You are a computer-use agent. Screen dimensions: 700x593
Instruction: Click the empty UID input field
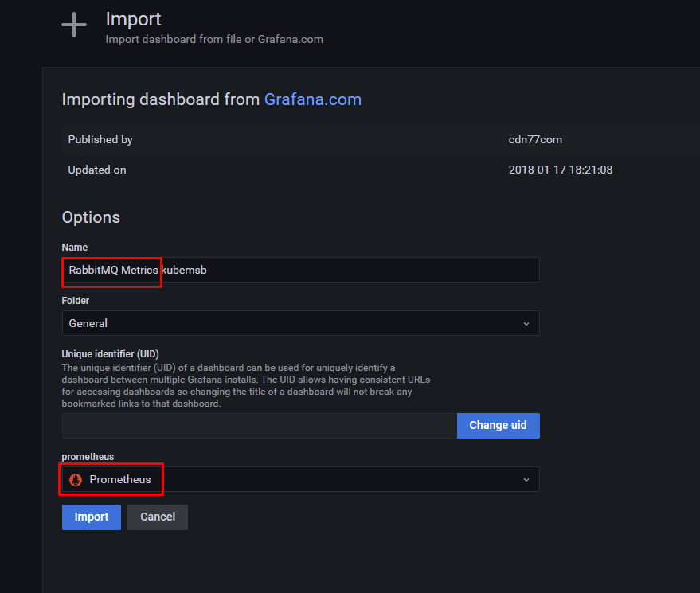(x=260, y=426)
